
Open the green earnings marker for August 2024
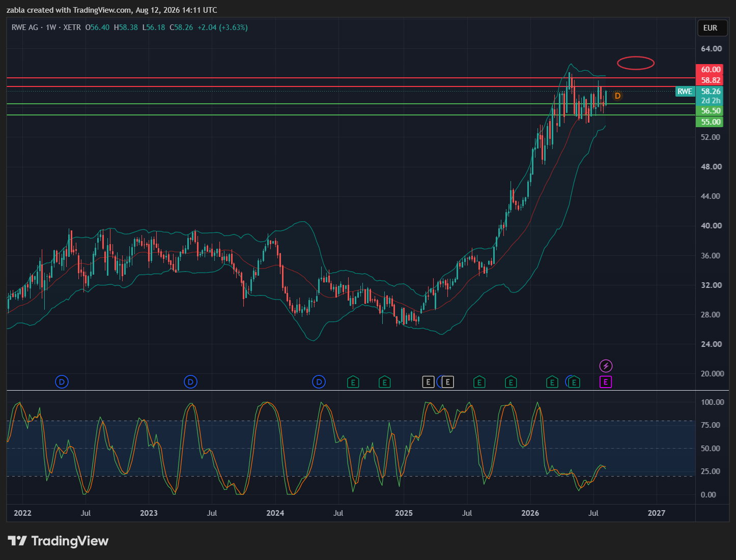click(x=353, y=382)
